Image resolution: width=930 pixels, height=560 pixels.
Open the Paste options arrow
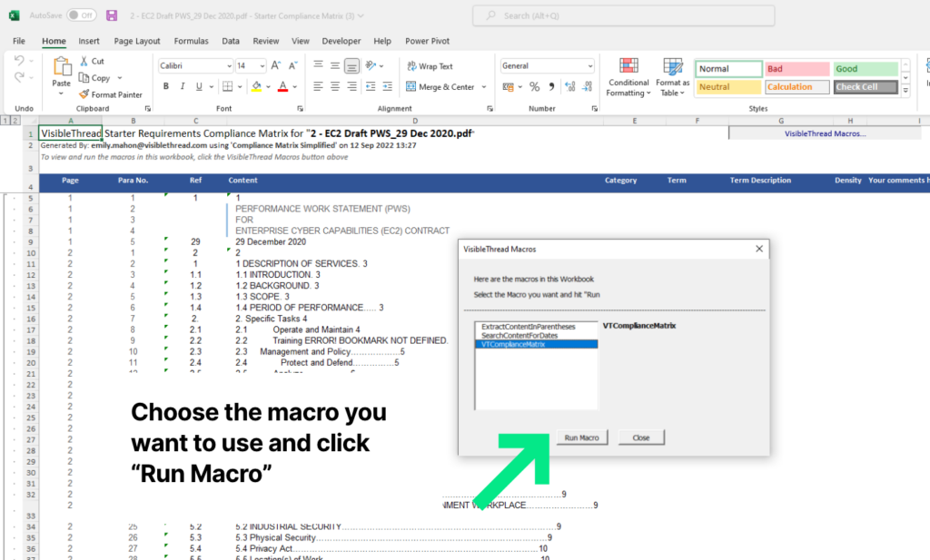pyautogui.click(x=61, y=93)
